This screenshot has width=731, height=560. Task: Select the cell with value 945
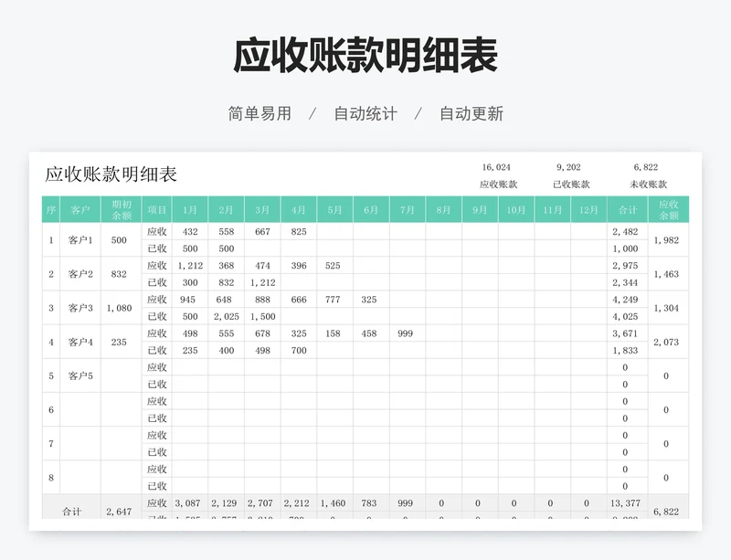(x=190, y=300)
